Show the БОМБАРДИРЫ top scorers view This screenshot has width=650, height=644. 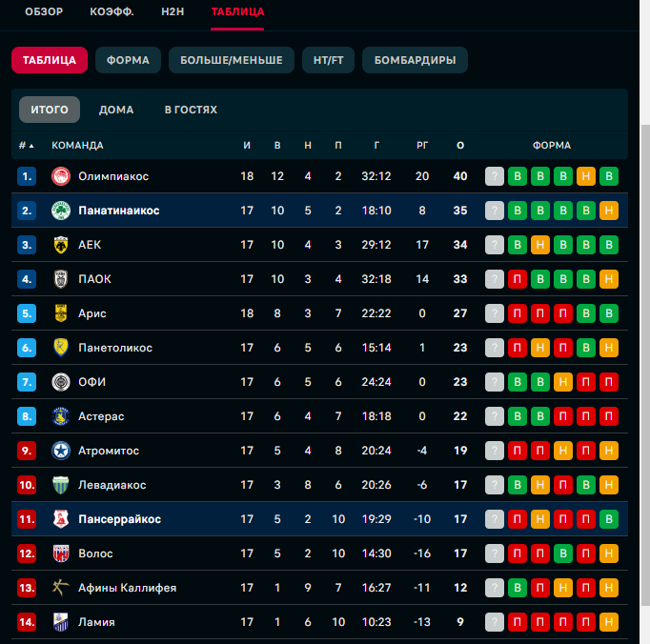tap(415, 60)
